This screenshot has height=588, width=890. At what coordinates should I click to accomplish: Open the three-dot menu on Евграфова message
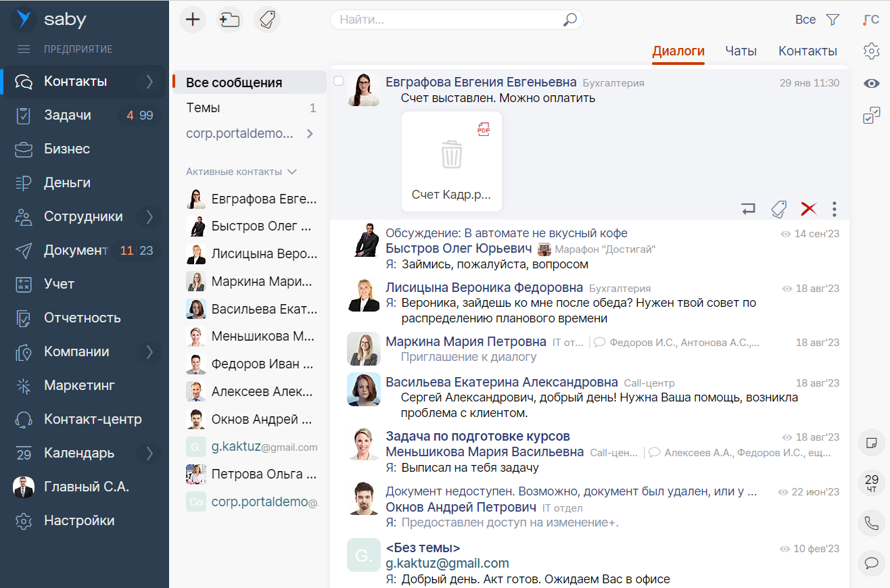(x=835, y=209)
